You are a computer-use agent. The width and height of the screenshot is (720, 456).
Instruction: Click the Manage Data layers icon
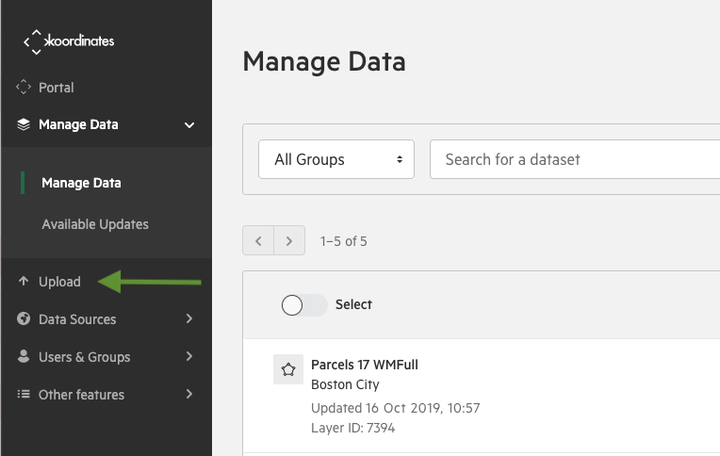[23, 124]
